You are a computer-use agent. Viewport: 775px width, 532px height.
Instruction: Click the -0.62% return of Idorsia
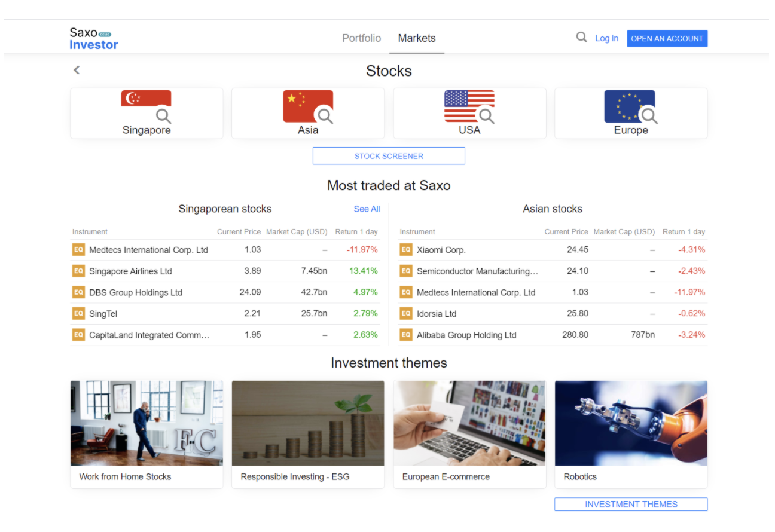[x=691, y=313]
